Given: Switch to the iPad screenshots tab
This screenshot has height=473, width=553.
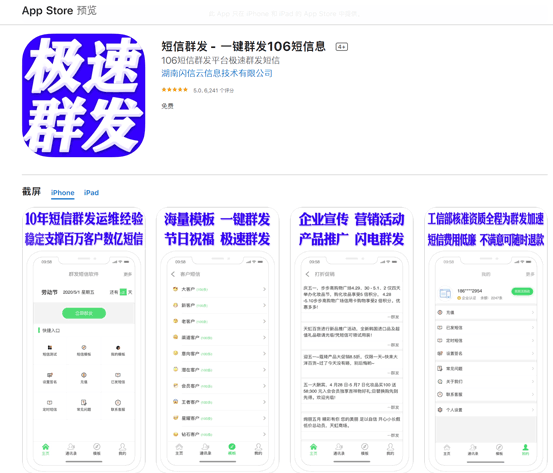Looking at the screenshot, I should tap(91, 193).
